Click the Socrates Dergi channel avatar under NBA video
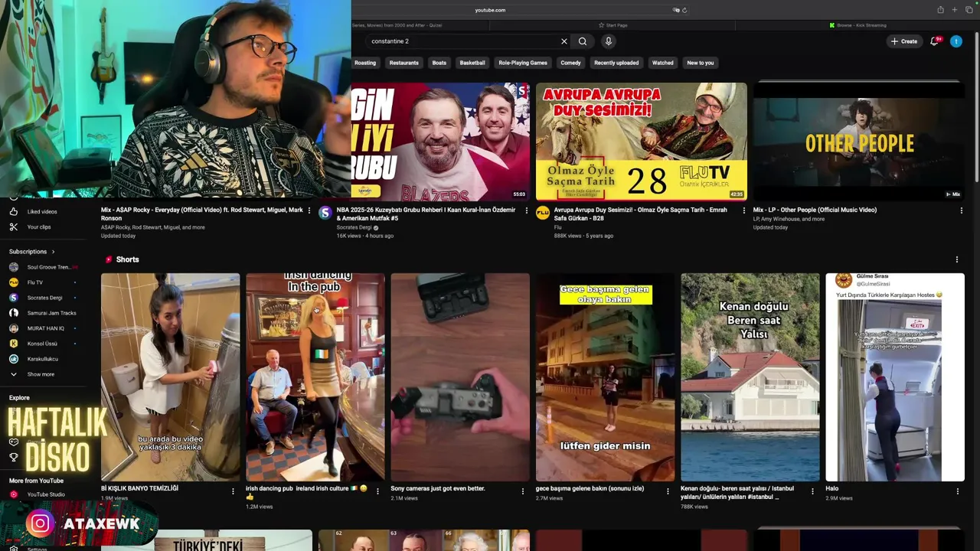Screen dimensions: 980x551 click(x=325, y=213)
